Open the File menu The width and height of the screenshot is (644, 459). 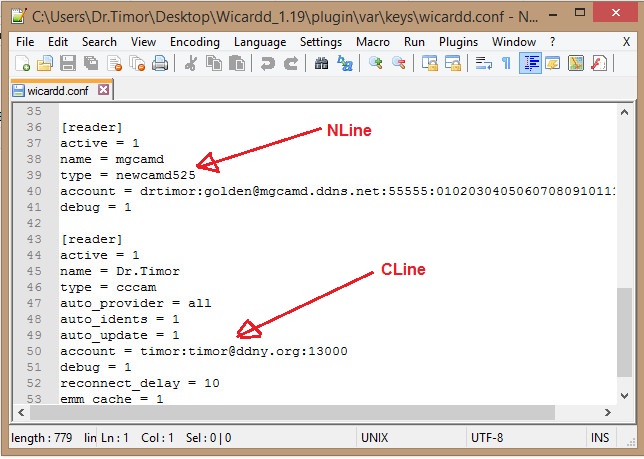[25, 42]
